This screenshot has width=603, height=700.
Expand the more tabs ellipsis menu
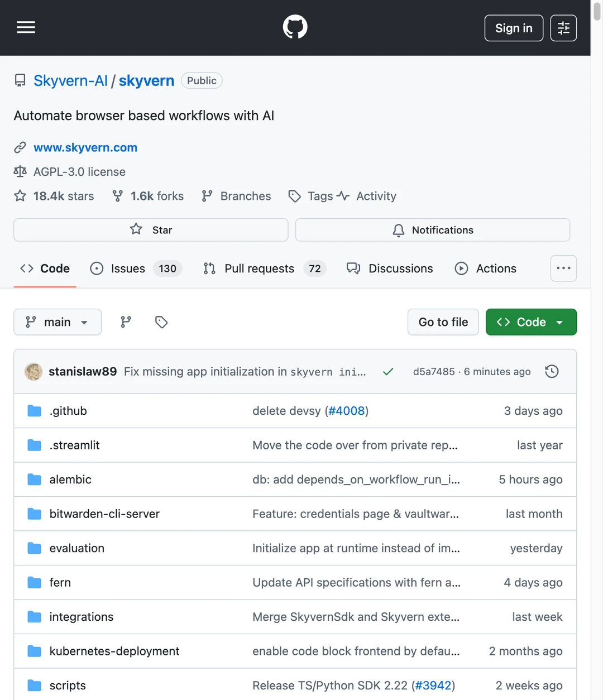click(x=563, y=269)
